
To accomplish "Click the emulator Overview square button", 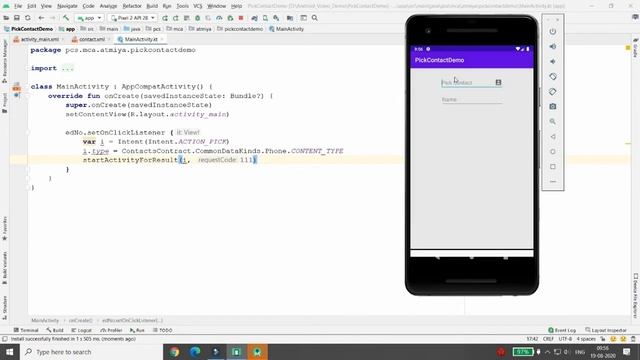I will tap(553, 167).
